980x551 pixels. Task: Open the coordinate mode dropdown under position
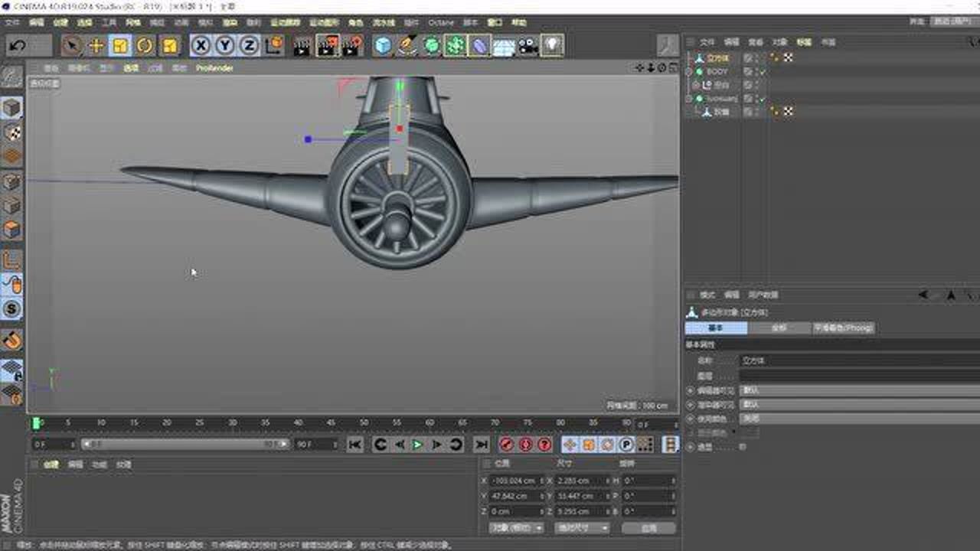point(516,528)
